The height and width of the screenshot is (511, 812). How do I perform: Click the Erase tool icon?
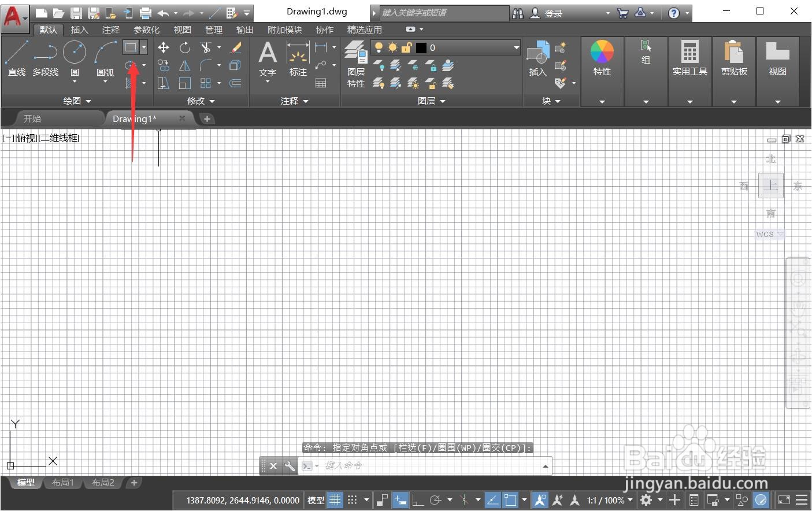(236, 47)
